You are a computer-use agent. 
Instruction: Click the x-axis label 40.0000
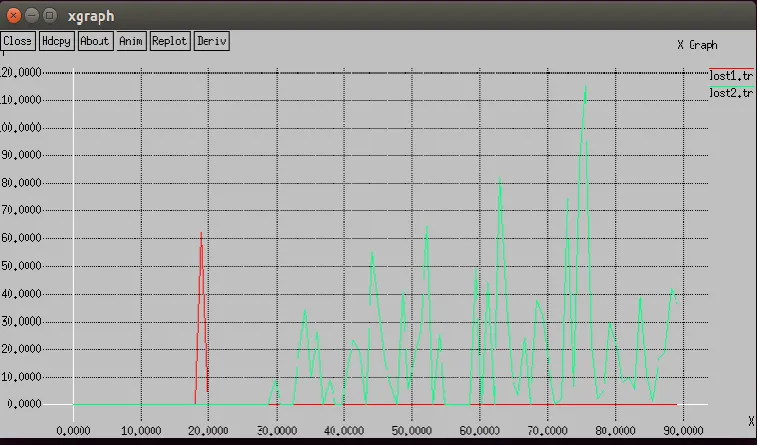[344, 431]
